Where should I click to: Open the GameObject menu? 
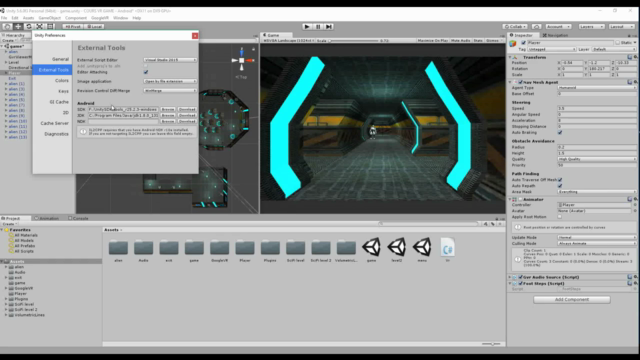click(49, 18)
